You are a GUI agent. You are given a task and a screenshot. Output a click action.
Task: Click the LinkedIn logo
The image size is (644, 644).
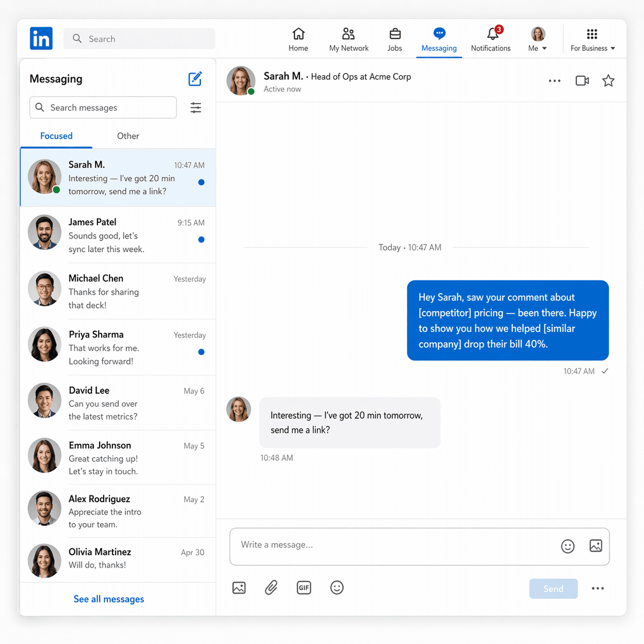pos(41,39)
